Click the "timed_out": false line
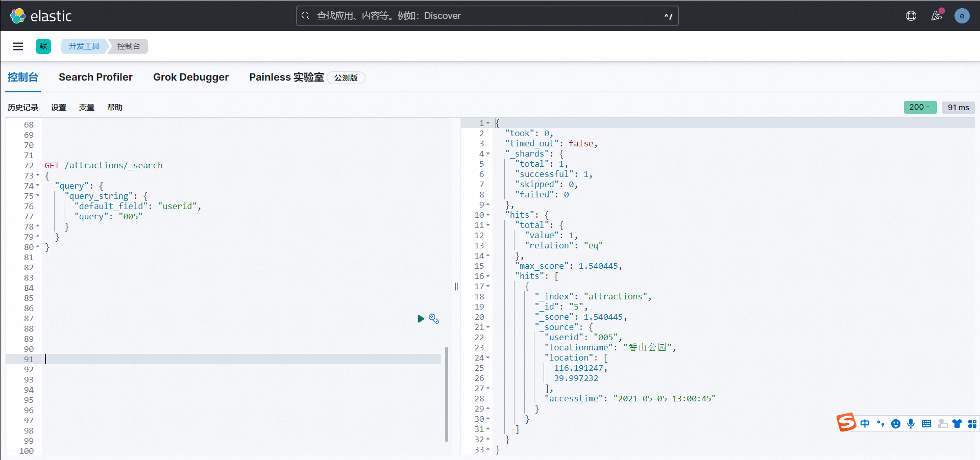This screenshot has height=460, width=980. click(551, 143)
